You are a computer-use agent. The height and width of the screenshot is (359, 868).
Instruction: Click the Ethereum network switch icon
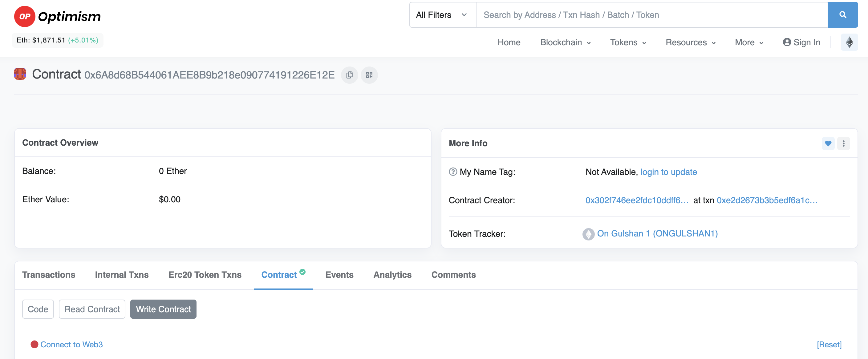tap(849, 42)
